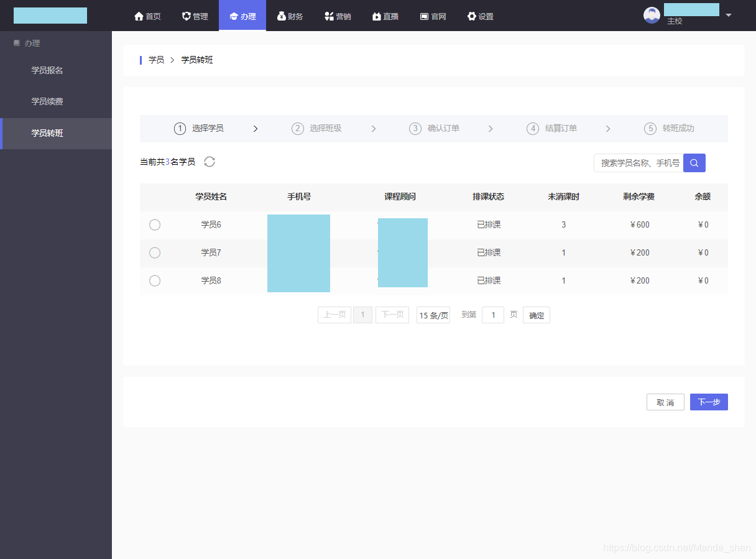Click the 官网 official site icon
Image resolution: width=756 pixels, height=559 pixels.
(423, 16)
